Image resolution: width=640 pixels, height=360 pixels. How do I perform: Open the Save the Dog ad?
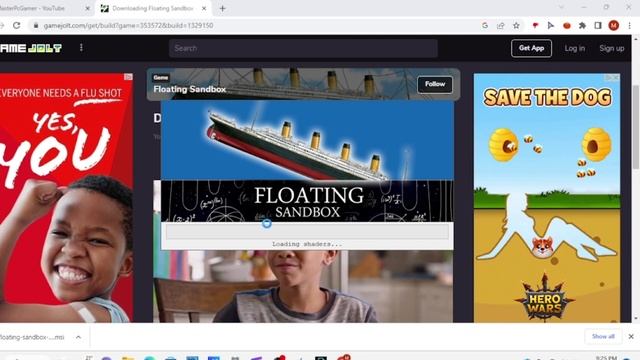pos(547,198)
